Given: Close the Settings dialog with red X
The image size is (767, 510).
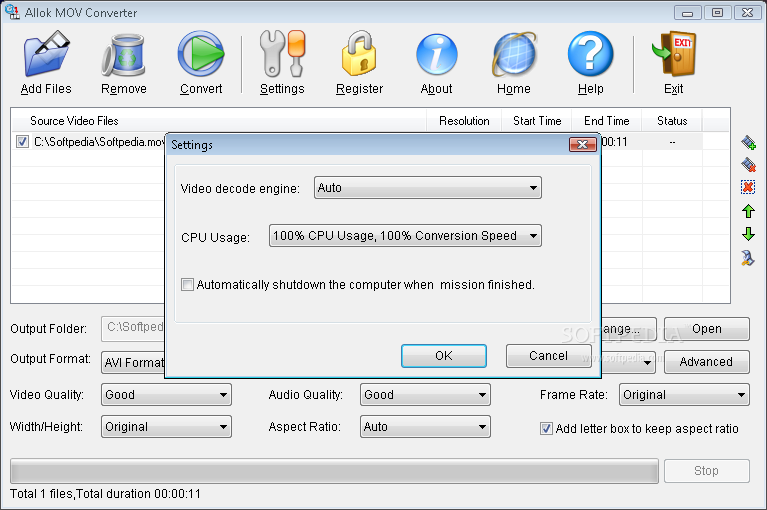Looking at the screenshot, I should pos(583,144).
